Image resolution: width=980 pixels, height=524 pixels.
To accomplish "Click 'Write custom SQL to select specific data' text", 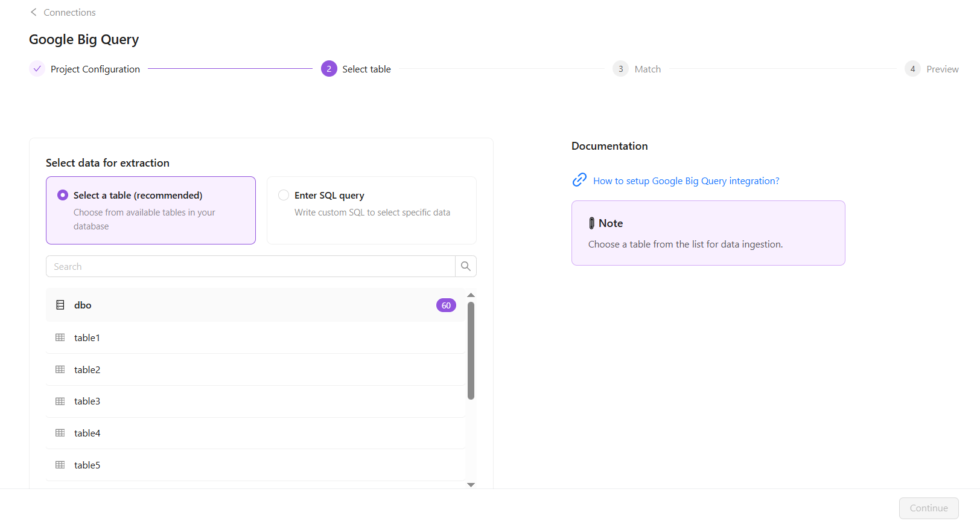I will tap(372, 212).
